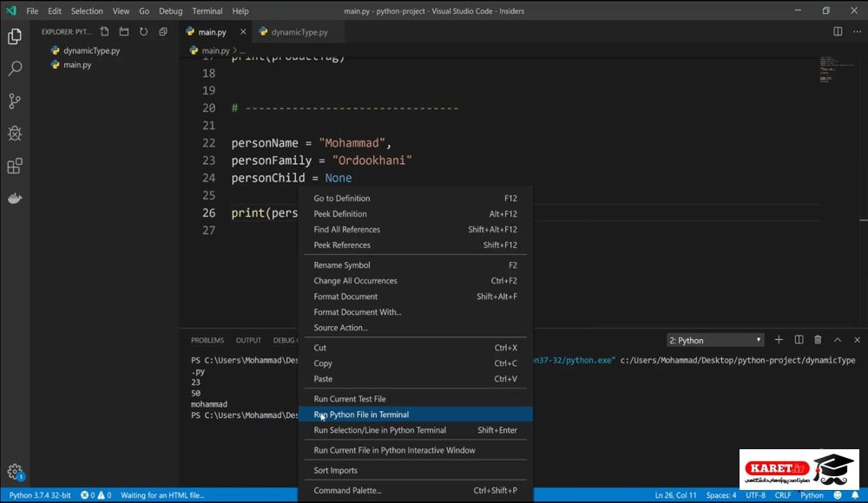Split the editor to the right
This screenshot has height=503, width=868.
coord(838,31)
